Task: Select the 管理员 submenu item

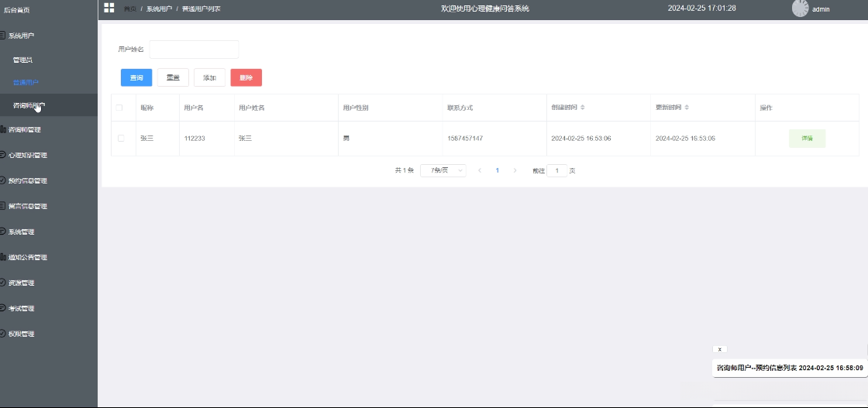Action: (x=49, y=60)
